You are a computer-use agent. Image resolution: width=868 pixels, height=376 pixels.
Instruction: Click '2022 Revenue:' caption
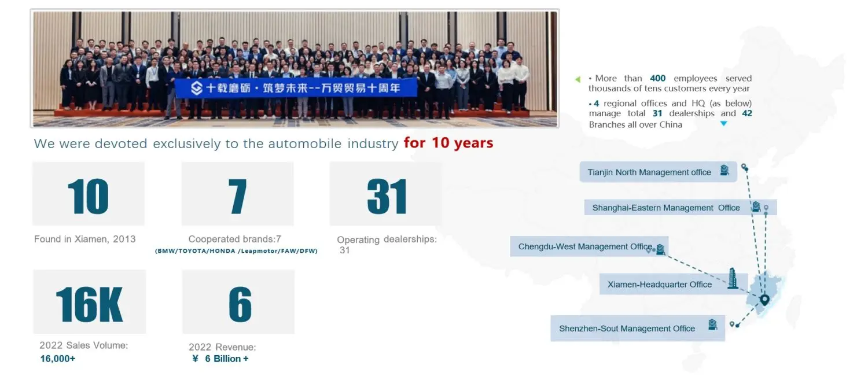coord(222,347)
